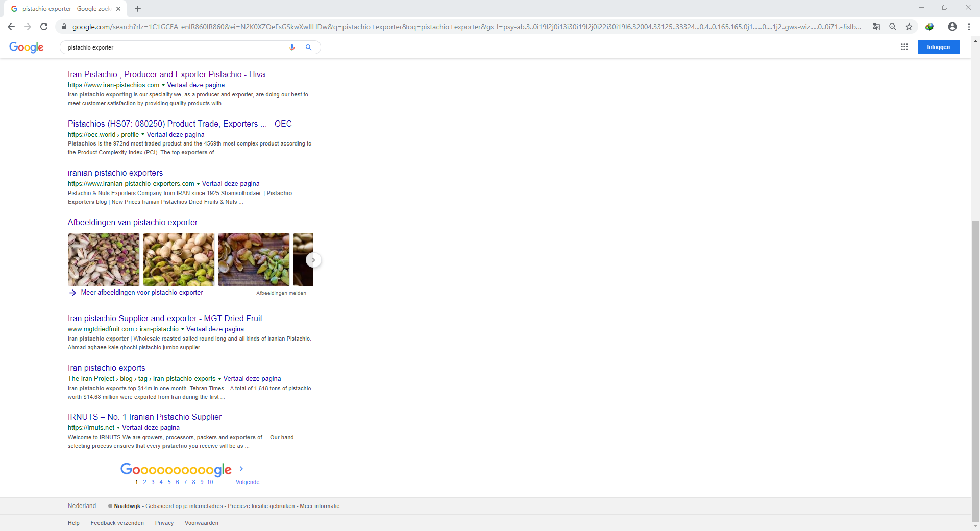Open the IRNUTS Iranian Pistachio Supplier result
The height and width of the screenshot is (531, 980).
(x=145, y=417)
